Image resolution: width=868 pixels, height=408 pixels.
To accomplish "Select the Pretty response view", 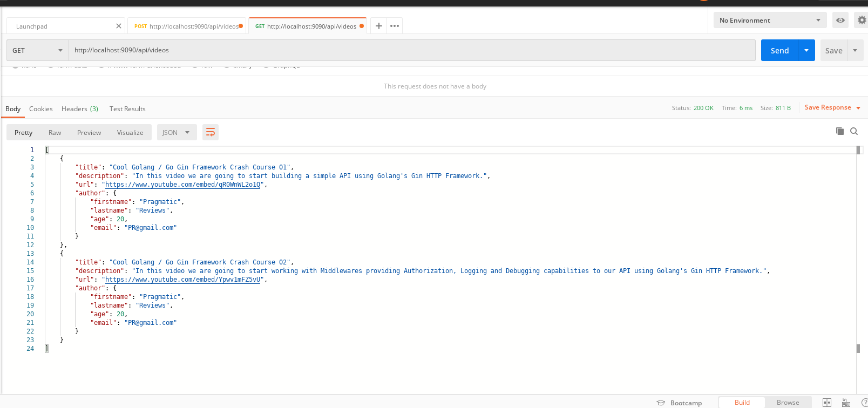I will [23, 132].
